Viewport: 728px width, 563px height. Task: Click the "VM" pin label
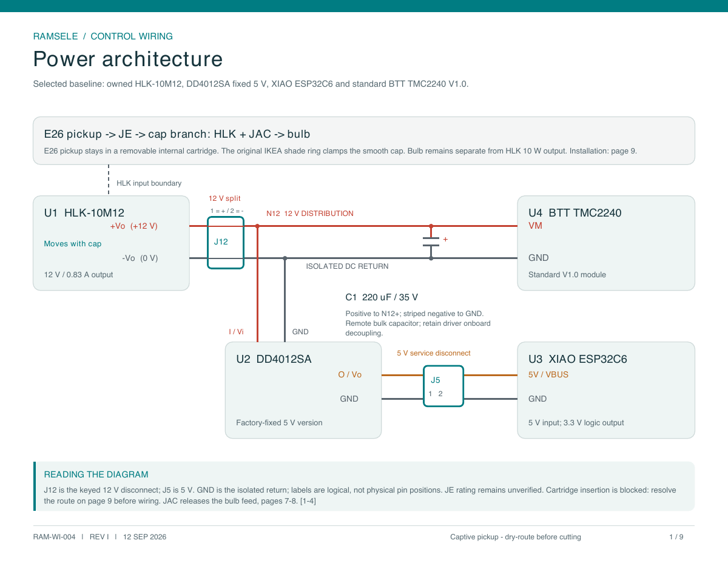click(536, 226)
